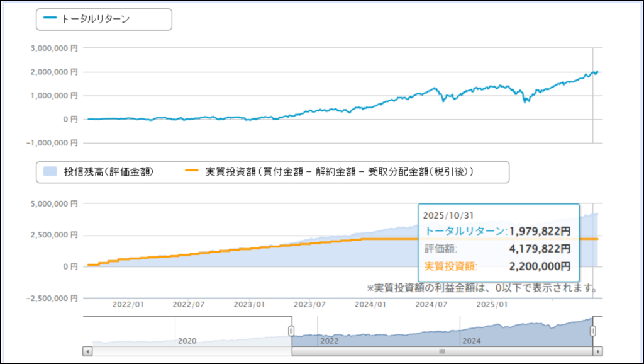644x364 pixels.
Task: Click the 2022 label in navigator
Action: [330, 341]
